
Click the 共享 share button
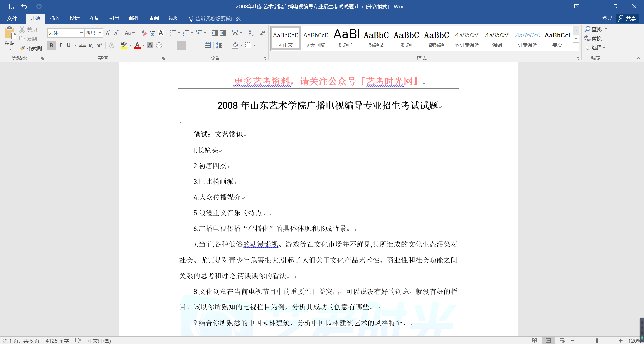[627, 18]
